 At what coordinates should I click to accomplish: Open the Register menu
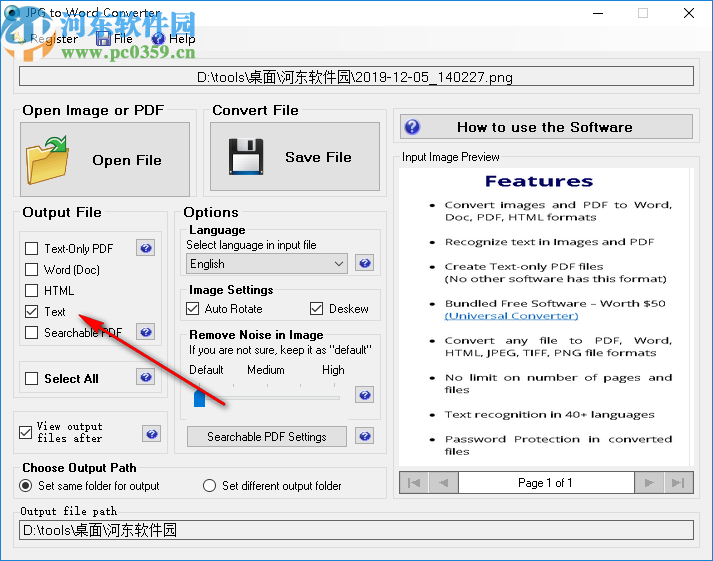tap(45, 39)
